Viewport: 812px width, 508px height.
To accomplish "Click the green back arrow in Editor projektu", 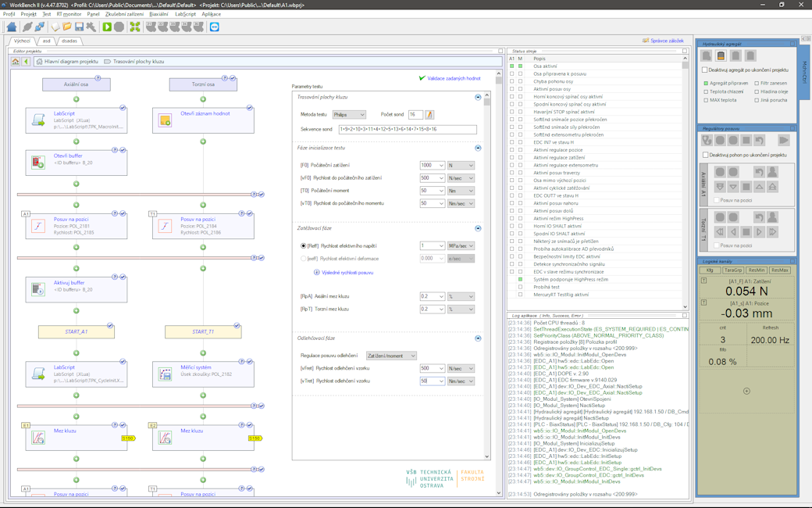I will click(26, 61).
